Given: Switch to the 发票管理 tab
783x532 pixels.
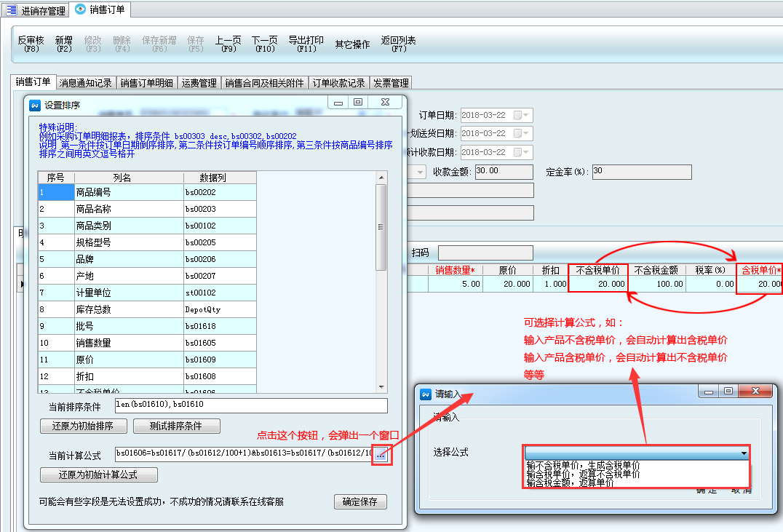Looking at the screenshot, I should pyautogui.click(x=391, y=83).
